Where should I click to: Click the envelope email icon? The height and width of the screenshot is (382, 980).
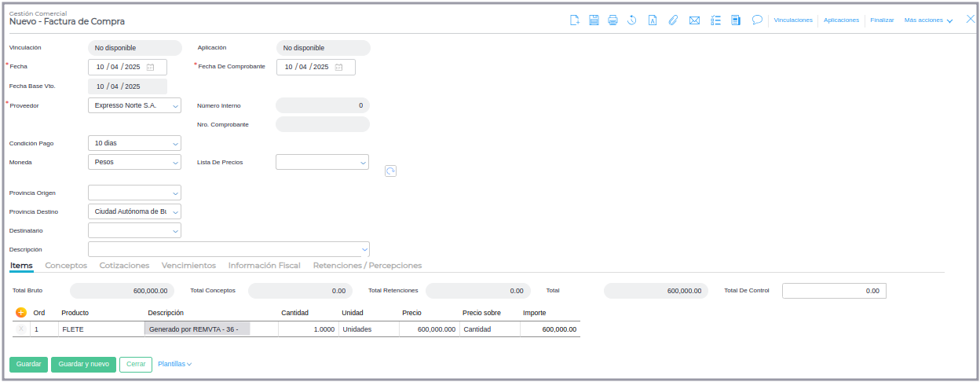click(694, 20)
